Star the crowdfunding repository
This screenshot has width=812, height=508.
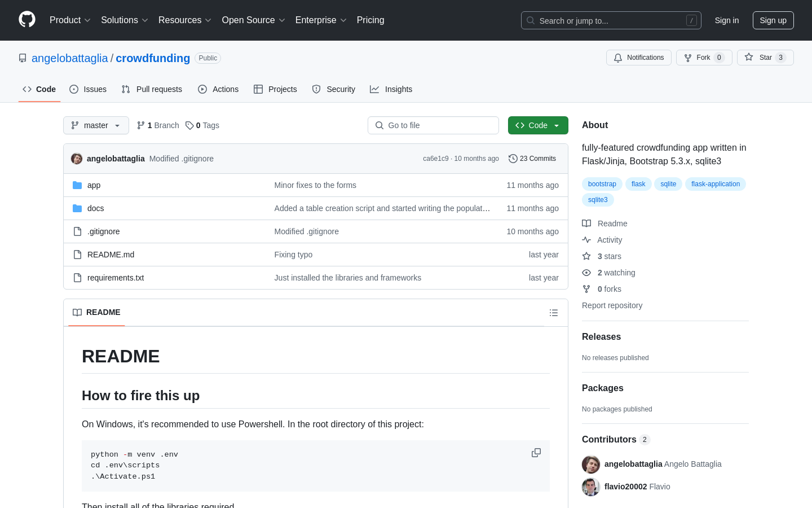765,58
